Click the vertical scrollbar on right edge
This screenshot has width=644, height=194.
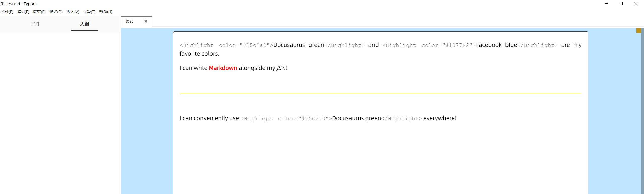coord(642,111)
